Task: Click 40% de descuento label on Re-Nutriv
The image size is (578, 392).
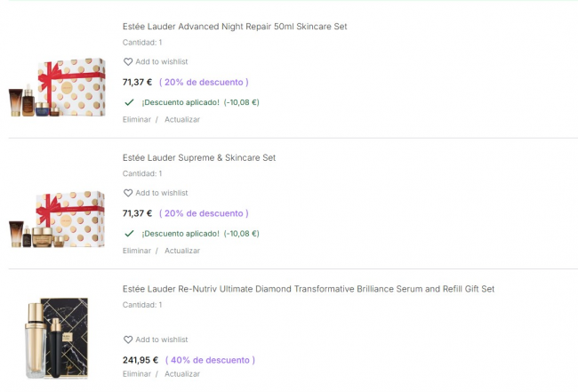Action: pos(210,360)
